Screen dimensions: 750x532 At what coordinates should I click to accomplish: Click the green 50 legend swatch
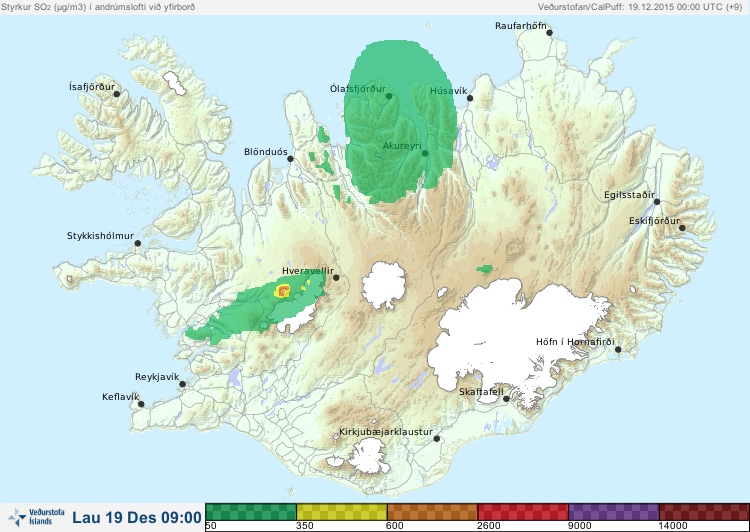coord(251,512)
